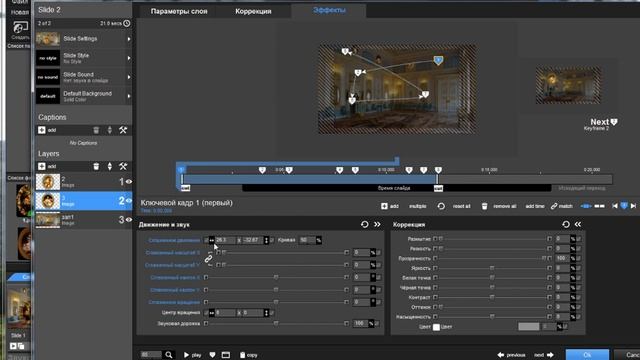Add a new caption with plus icon
This screenshot has height=360, width=640.
click(42, 130)
